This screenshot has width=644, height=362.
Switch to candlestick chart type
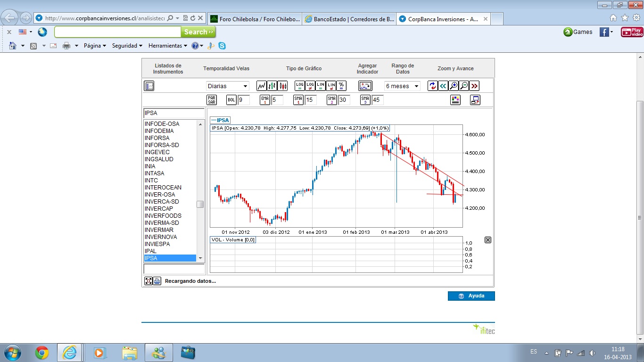(x=283, y=86)
